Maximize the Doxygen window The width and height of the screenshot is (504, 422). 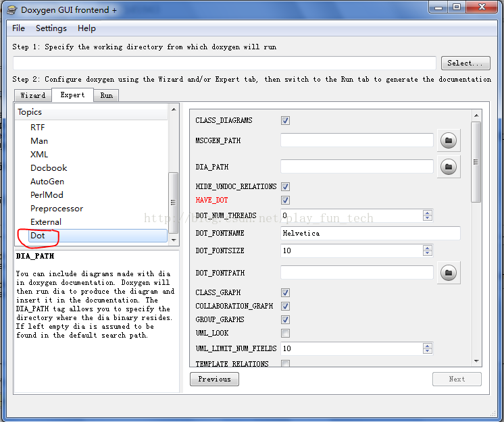[x=457, y=7]
